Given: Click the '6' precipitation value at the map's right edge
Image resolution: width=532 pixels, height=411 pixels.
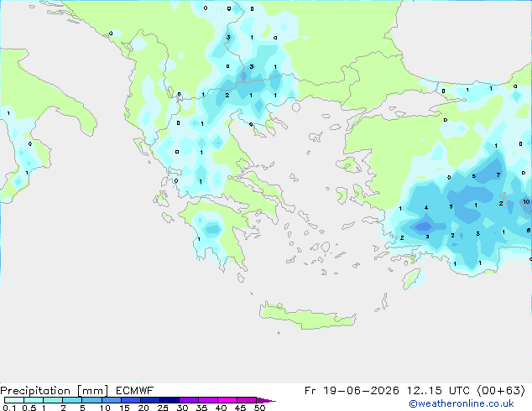Looking at the screenshot, I should (529, 231).
